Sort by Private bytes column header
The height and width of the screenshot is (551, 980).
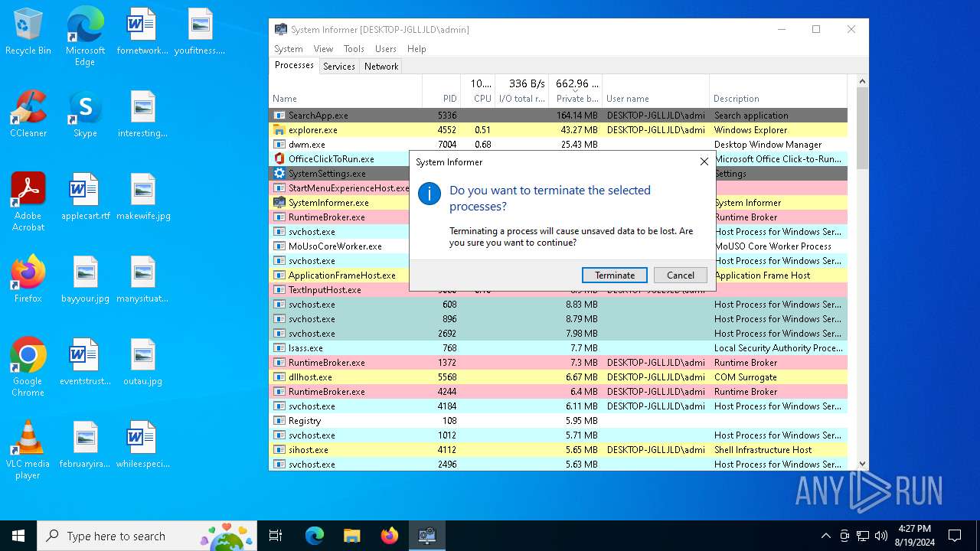pyautogui.click(x=577, y=91)
